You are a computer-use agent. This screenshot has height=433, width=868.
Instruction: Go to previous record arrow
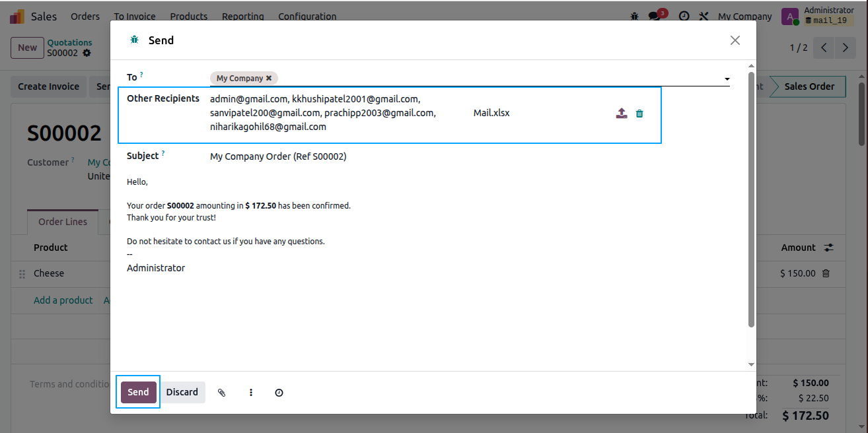[824, 48]
